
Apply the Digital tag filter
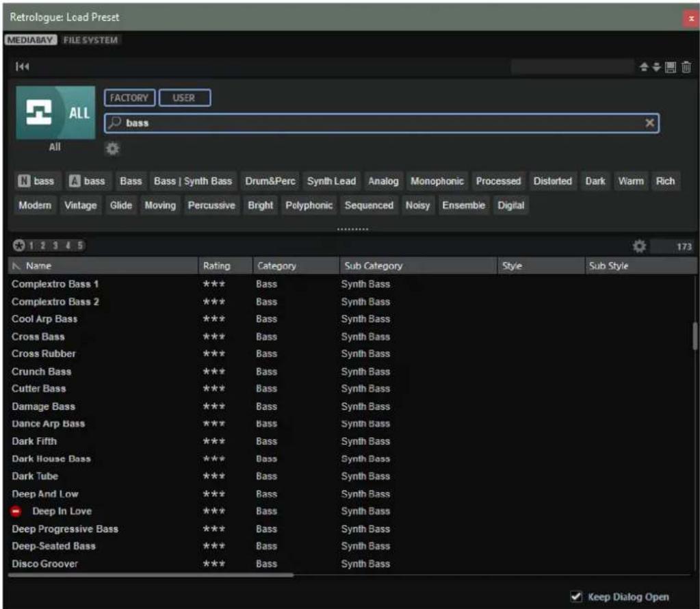[x=510, y=205]
